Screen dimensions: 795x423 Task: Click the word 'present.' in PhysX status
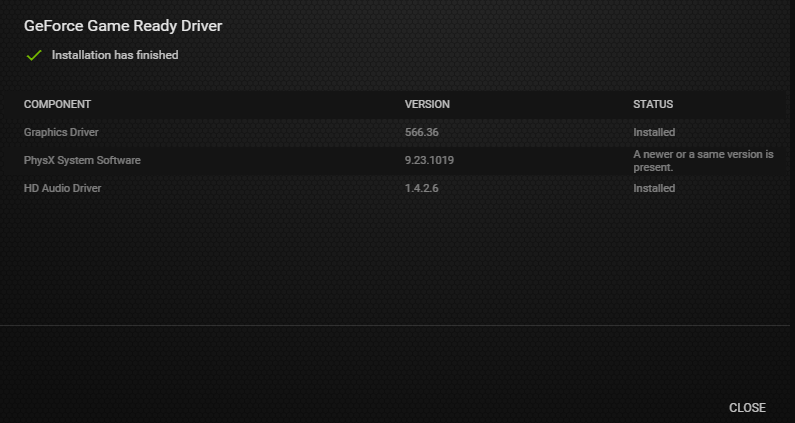pos(653,167)
